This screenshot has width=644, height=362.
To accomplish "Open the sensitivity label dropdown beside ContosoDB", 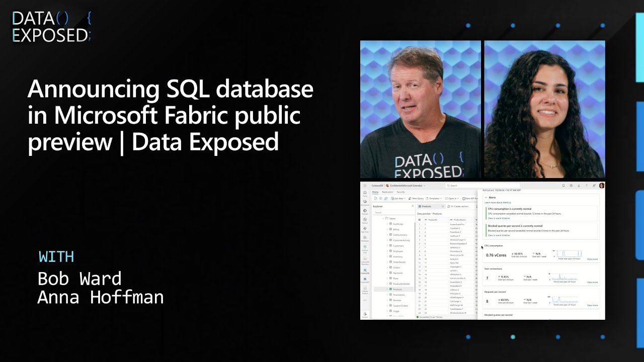I will click(x=424, y=186).
